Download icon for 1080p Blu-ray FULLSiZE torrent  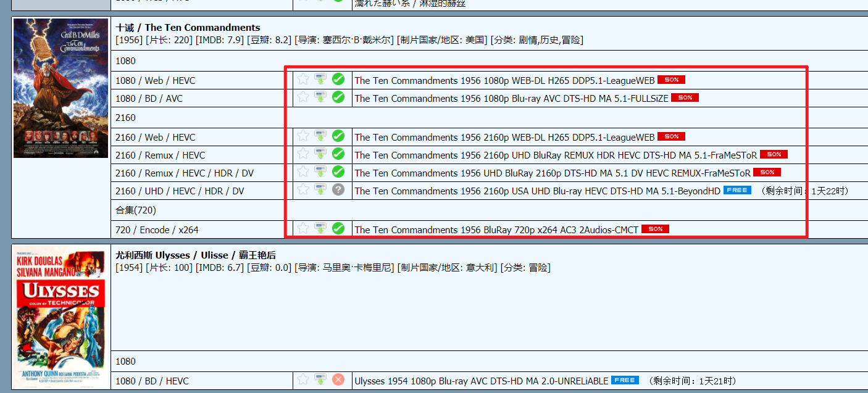[x=320, y=96]
